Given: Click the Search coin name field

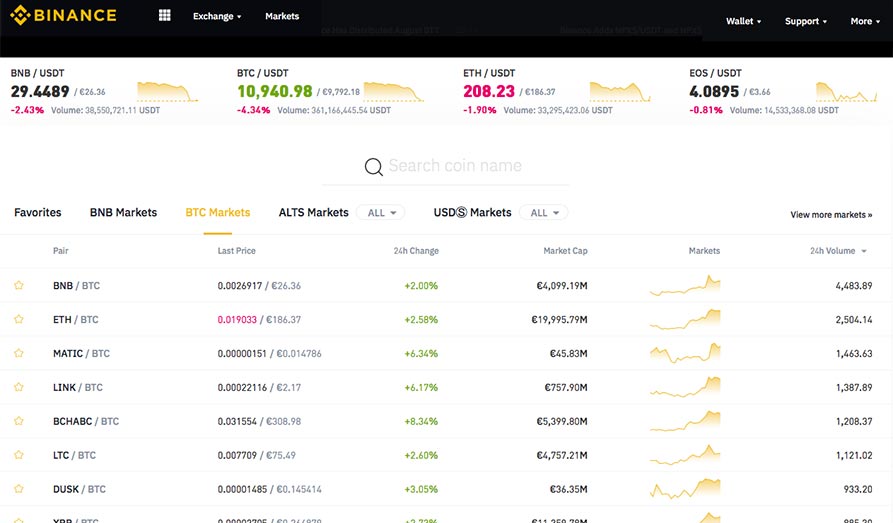Looking at the screenshot, I should (445, 166).
